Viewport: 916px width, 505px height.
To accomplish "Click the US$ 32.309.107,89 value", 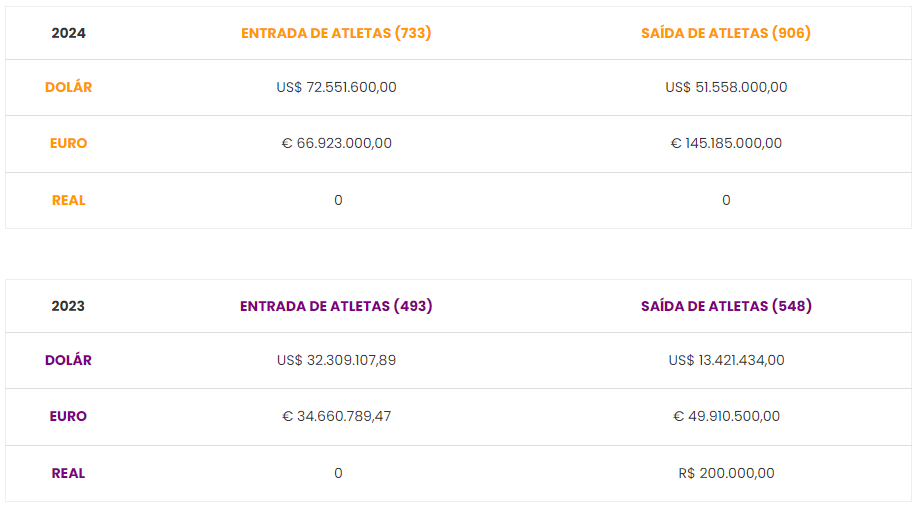I will coord(336,360).
